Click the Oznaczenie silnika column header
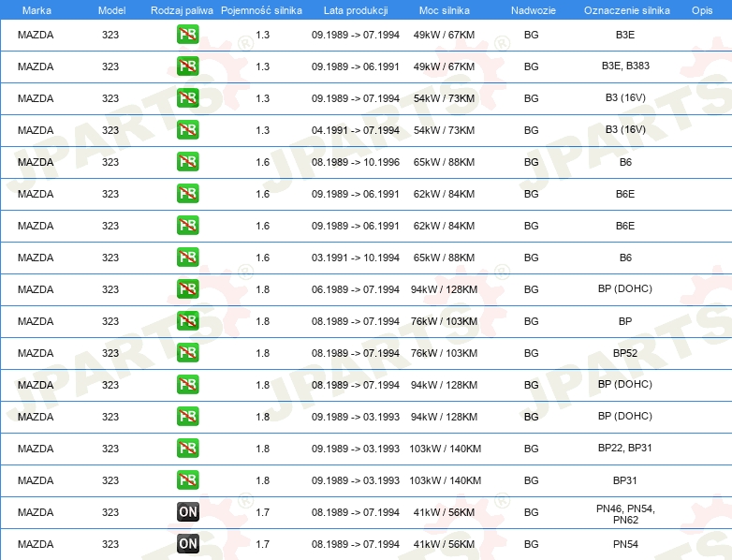The height and width of the screenshot is (560, 732). (x=626, y=10)
